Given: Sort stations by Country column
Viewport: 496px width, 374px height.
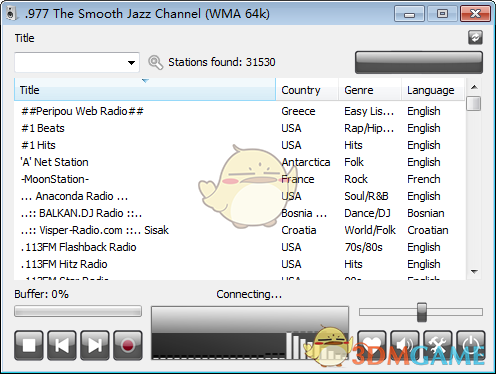Looking at the screenshot, I should (x=307, y=90).
